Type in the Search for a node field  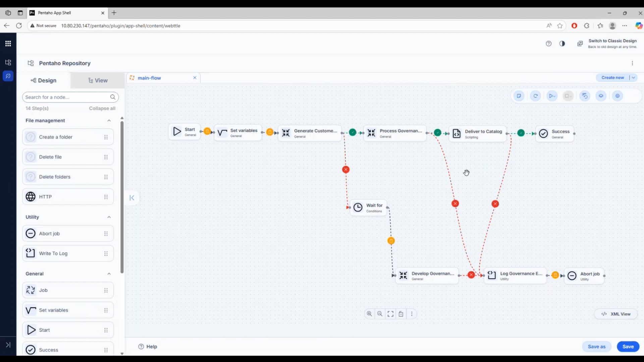pyautogui.click(x=64, y=97)
